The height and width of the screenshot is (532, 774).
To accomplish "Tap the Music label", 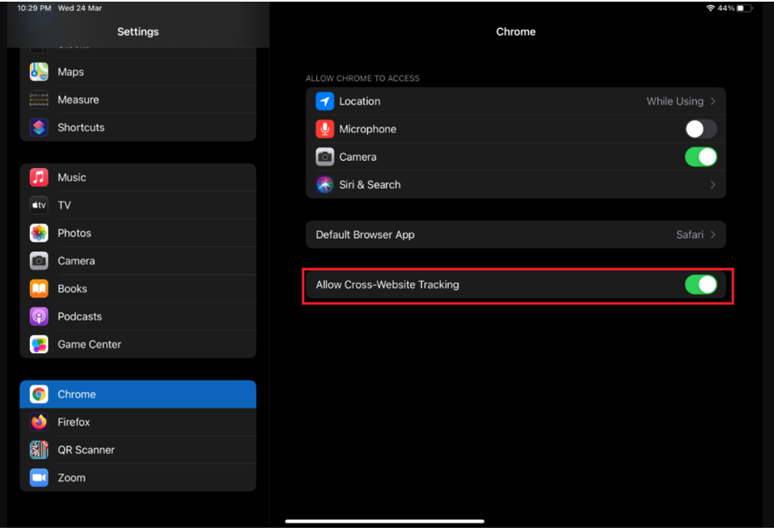I will pyautogui.click(x=71, y=177).
